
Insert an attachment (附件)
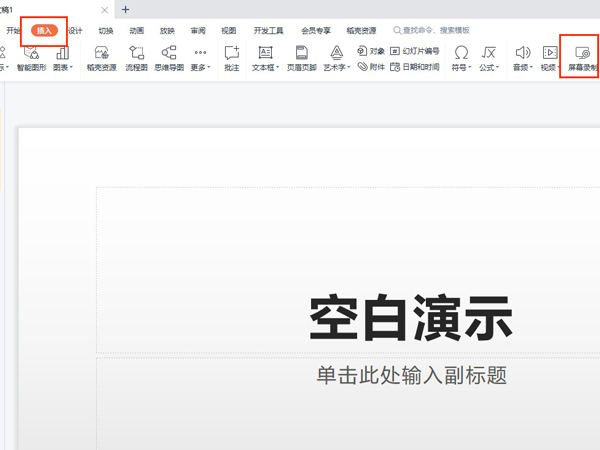tap(371, 67)
